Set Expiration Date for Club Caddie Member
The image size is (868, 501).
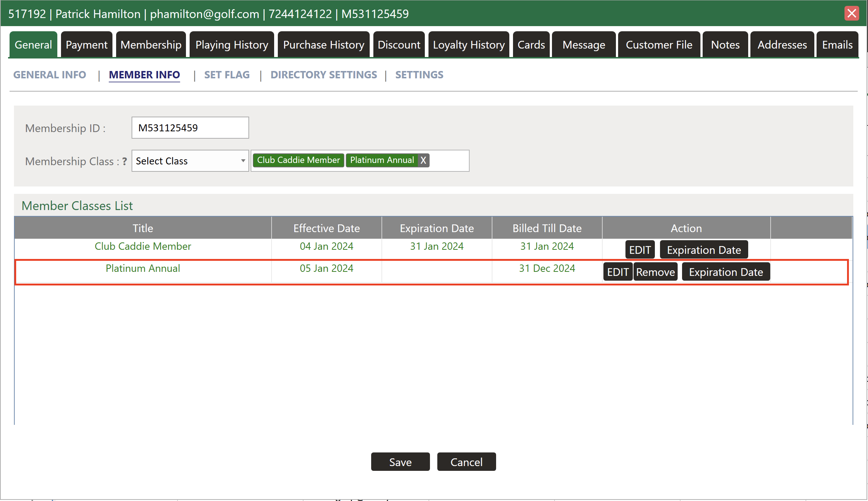pyautogui.click(x=704, y=250)
